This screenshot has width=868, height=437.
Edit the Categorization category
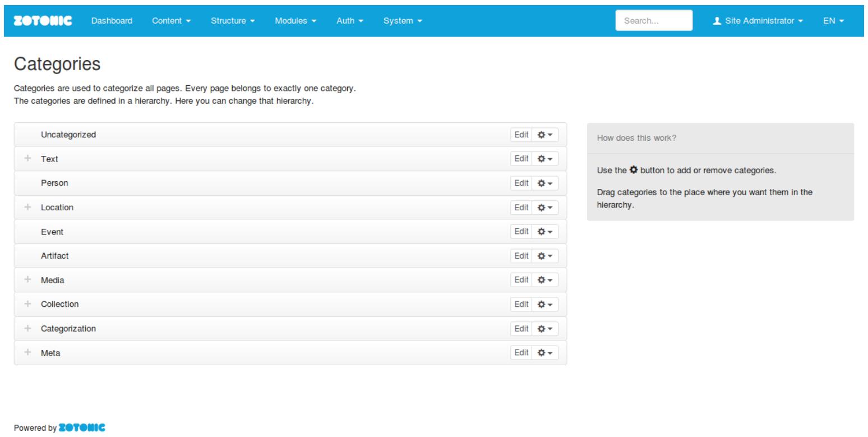point(521,329)
